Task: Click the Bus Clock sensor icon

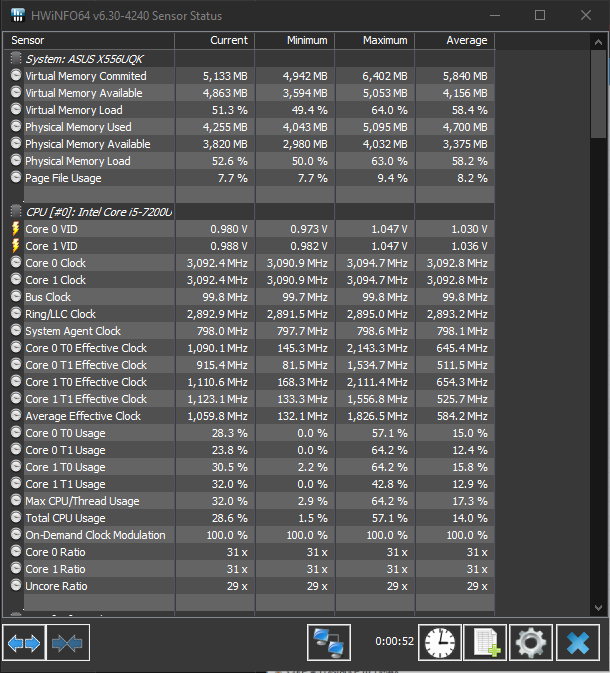Action: pyautogui.click(x=16, y=297)
